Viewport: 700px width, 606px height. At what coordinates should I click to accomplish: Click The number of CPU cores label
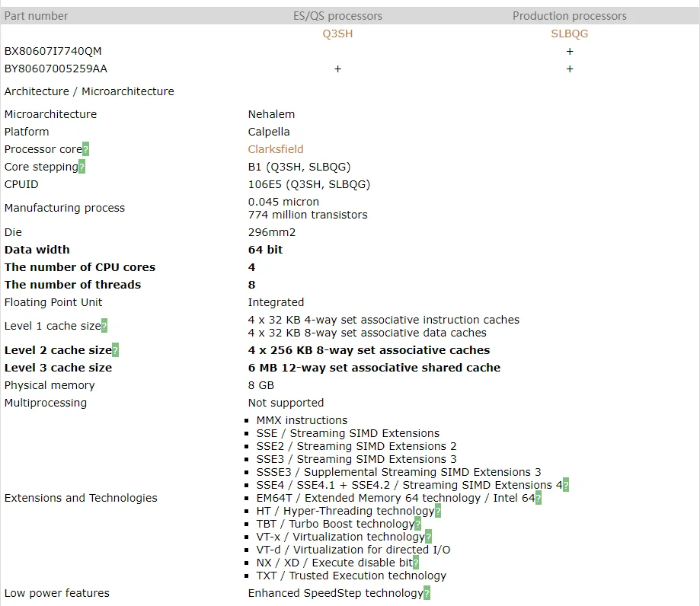[80, 267]
